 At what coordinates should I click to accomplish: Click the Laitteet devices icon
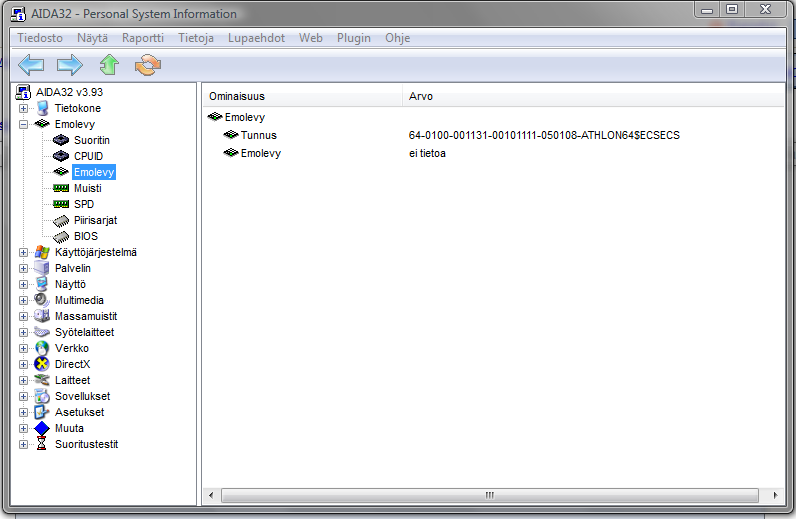tap(42, 380)
